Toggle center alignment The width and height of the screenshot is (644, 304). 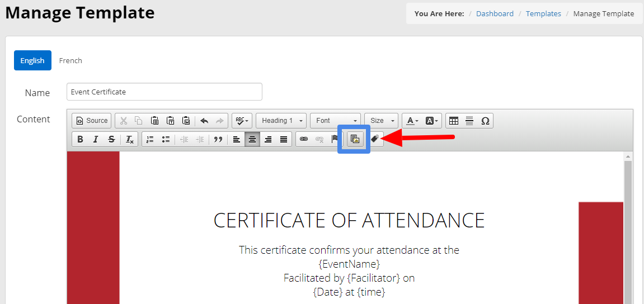pos(252,140)
